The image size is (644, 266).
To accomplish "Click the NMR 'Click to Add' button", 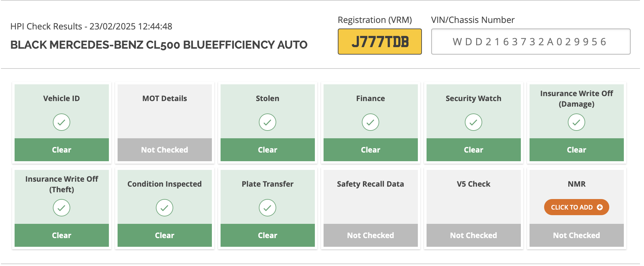I will point(576,207).
